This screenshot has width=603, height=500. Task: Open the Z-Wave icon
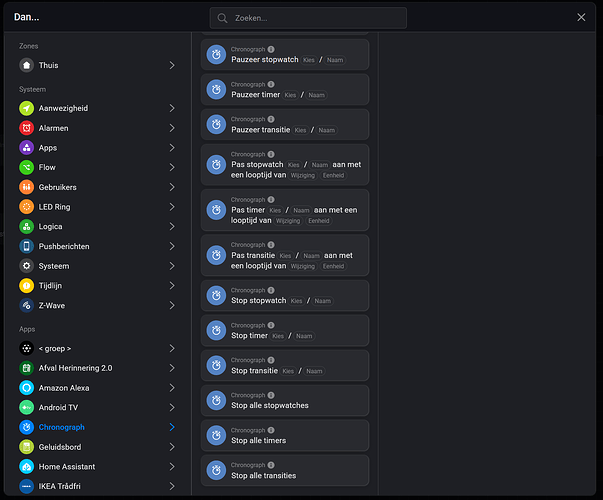(27, 305)
